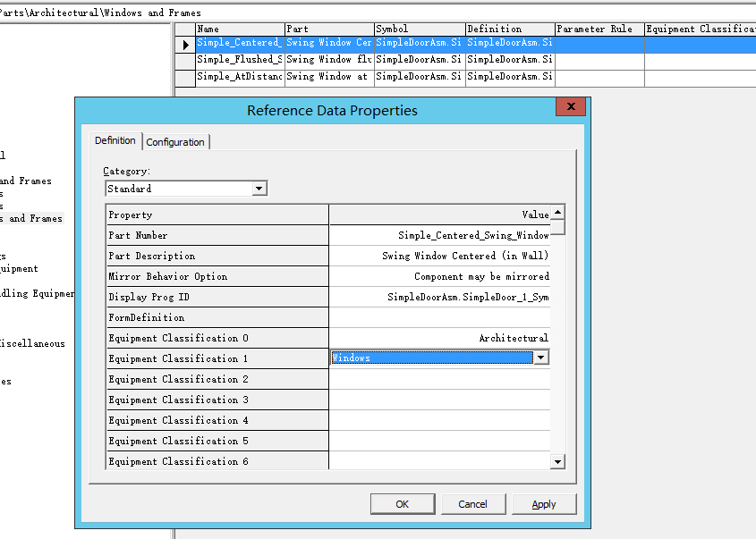Screen dimensions: 756x539
Task: Click row header of Simple_Flushed row
Action: tap(185, 61)
